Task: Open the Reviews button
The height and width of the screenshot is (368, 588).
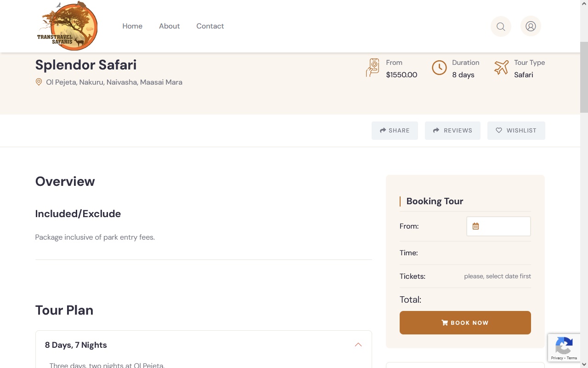Action: tap(452, 131)
